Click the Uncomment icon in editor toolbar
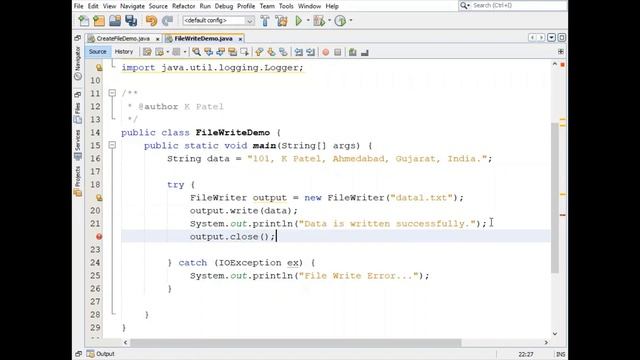The image size is (640, 360). coord(365,52)
